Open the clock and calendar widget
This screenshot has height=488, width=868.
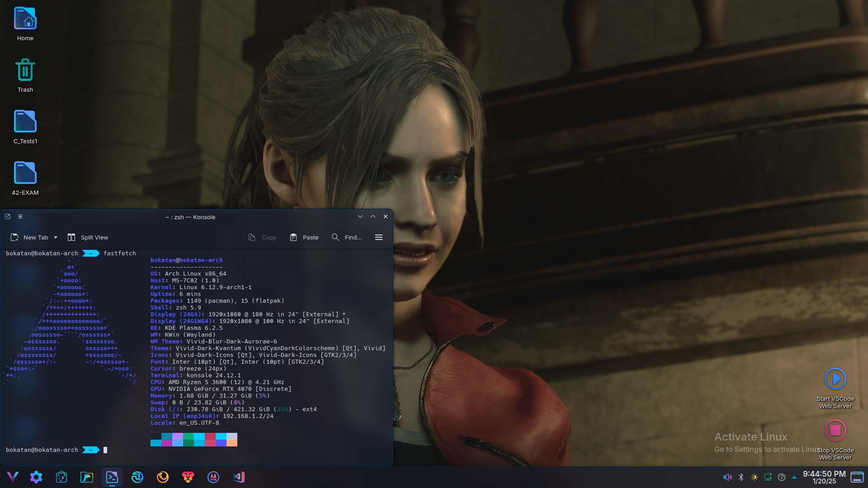[x=824, y=477]
